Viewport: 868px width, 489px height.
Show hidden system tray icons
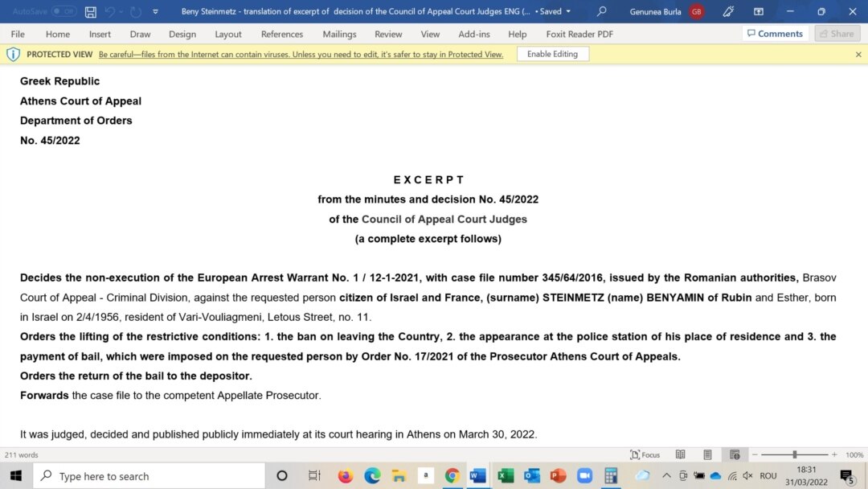coord(666,475)
